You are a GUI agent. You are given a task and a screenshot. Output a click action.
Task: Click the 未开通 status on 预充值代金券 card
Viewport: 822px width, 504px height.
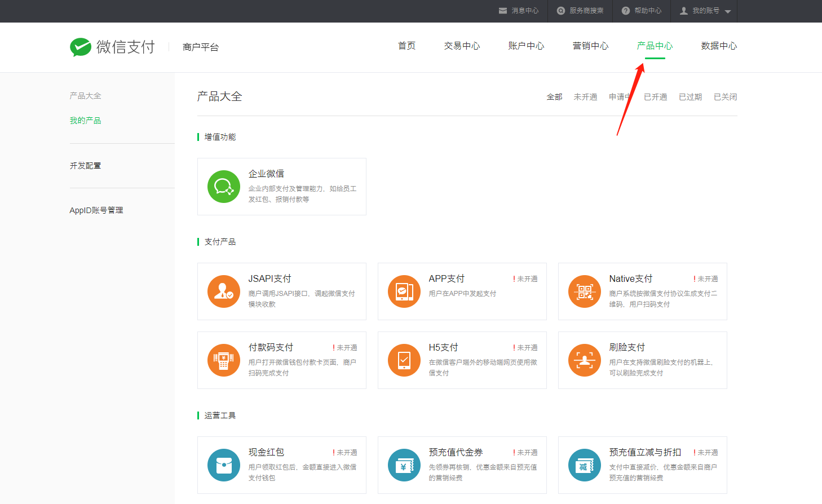525,453
